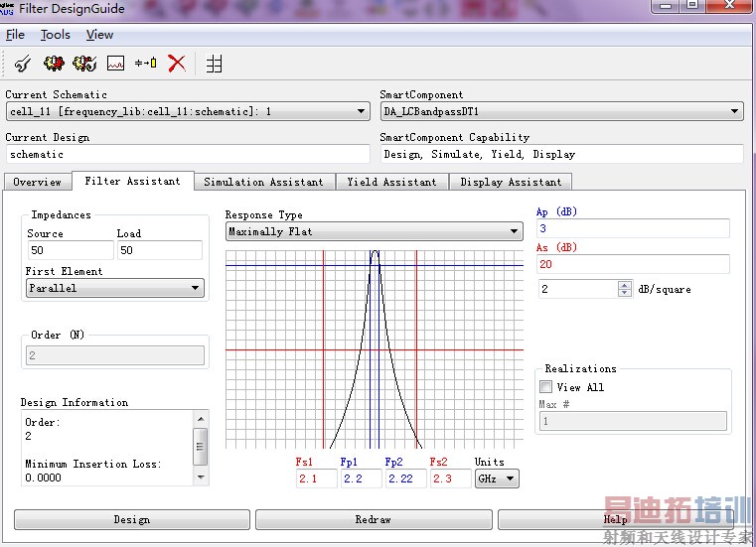Click the SmartComponent Capability text field
This screenshot has height=547, width=756.
(x=561, y=154)
